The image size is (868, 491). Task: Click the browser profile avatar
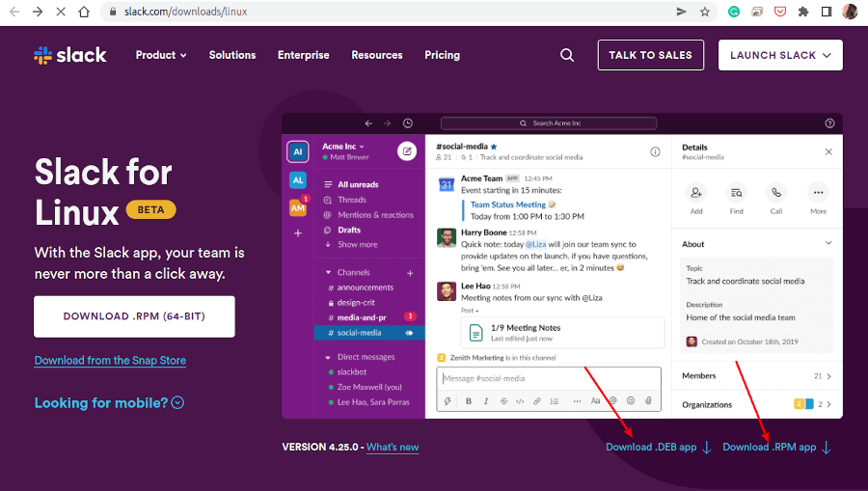[x=850, y=12]
